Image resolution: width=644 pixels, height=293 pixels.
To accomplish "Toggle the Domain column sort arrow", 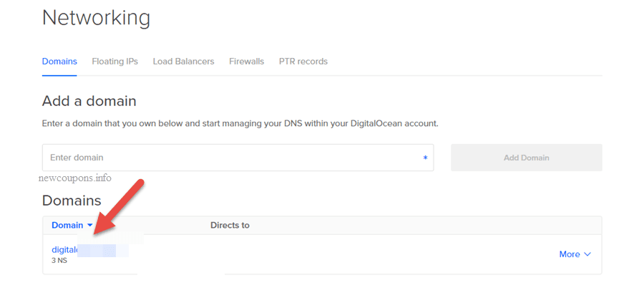I will click(90, 226).
